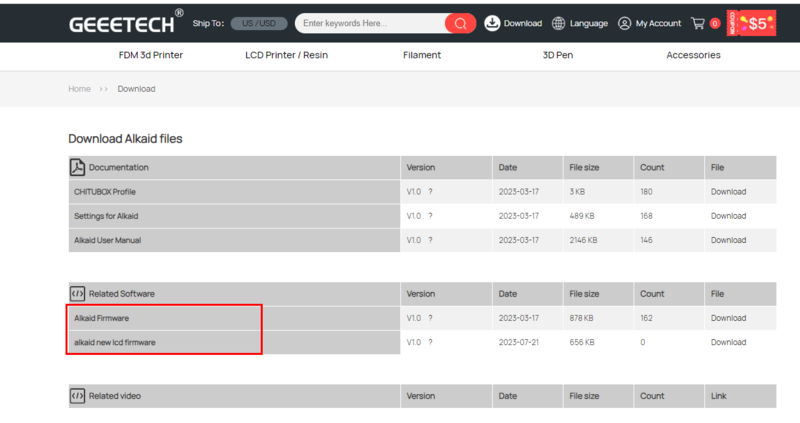Viewport: 800px width, 423px height.
Task: Click the Download Alkaid files page title
Action: tap(125, 138)
